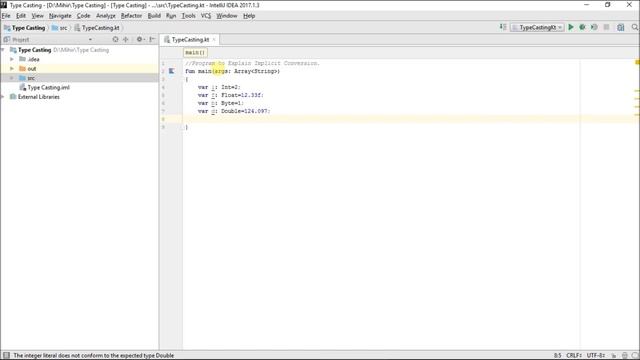Screen dimensions: 640x360
Task: Run the TypeCastingKt configuration
Action: (x=571, y=27)
